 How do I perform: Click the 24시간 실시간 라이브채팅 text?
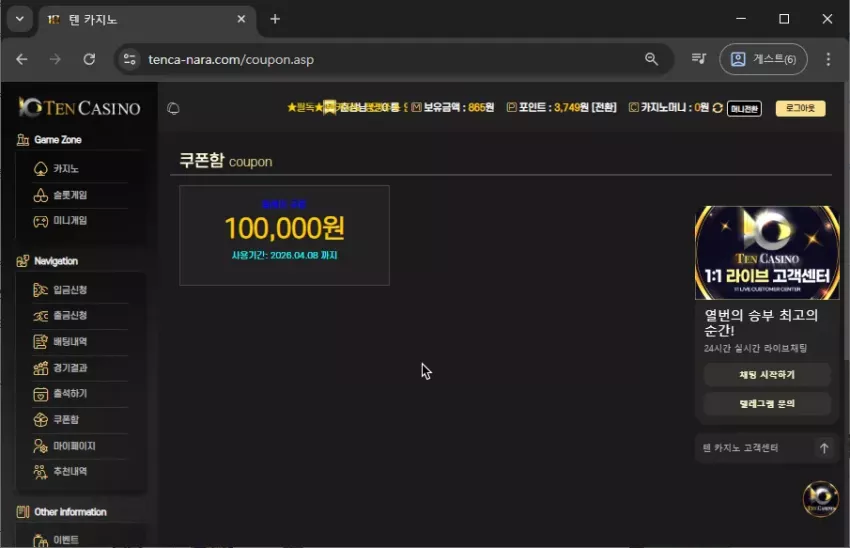tap(755, 348)
